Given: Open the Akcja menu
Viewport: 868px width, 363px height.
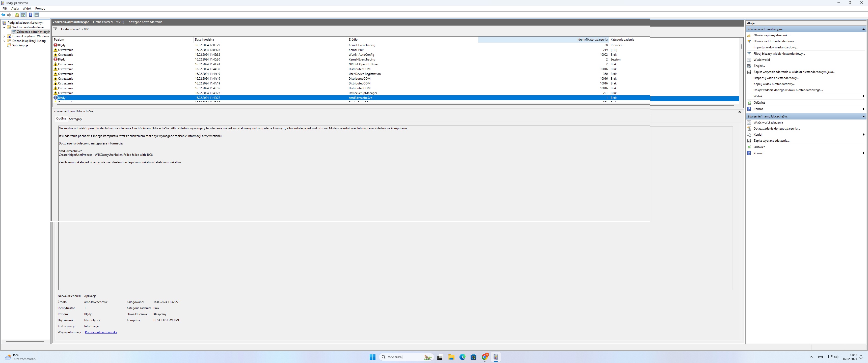Looking at the screenshot, I should pos(15,8).
